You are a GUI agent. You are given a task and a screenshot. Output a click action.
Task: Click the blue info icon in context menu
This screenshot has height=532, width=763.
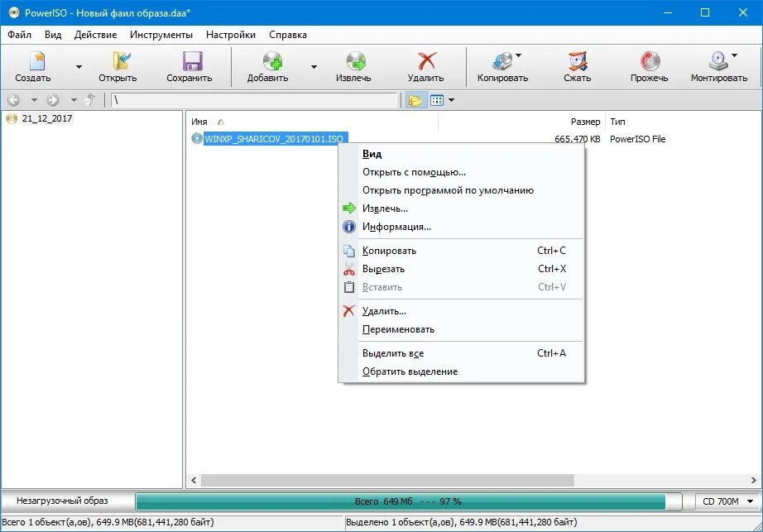point(349,227)
